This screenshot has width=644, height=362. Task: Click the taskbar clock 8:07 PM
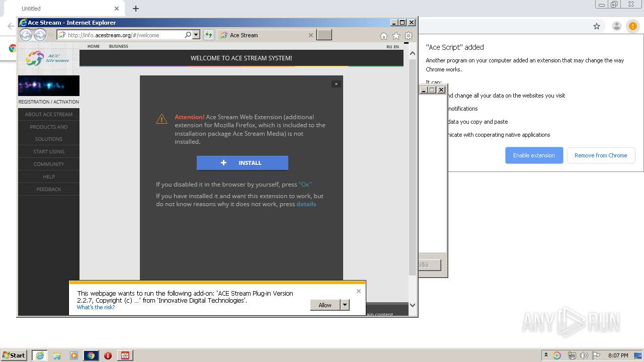618,355
